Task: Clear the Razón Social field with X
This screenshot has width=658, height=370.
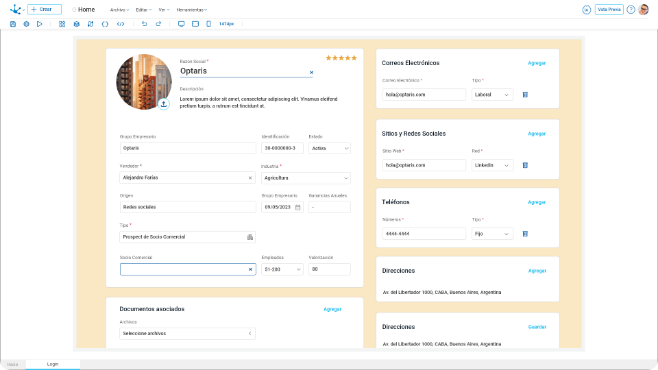Action: click(311, 73)
